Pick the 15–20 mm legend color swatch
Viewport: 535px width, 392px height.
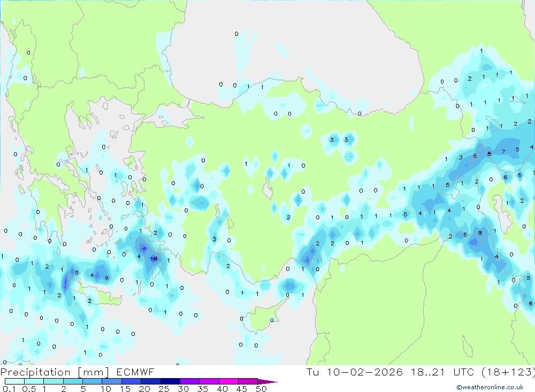coord(132,381)
